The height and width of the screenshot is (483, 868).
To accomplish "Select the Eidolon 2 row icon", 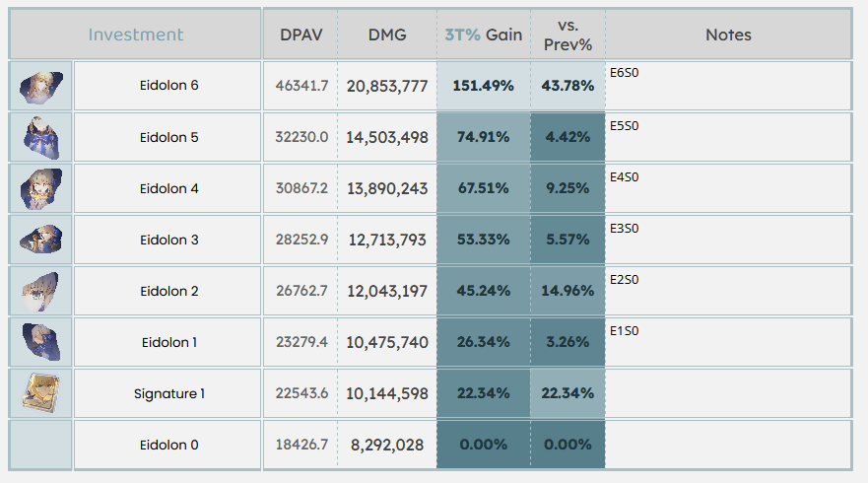I will point(41,291).
